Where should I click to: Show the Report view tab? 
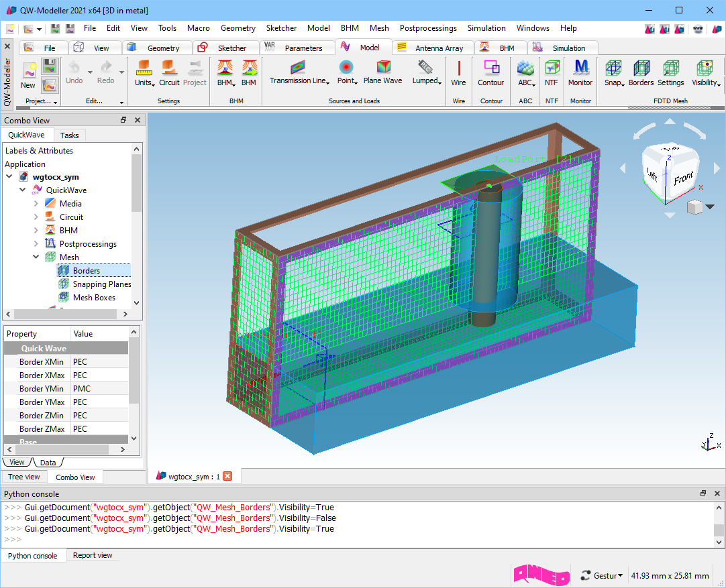pos(93,555)
